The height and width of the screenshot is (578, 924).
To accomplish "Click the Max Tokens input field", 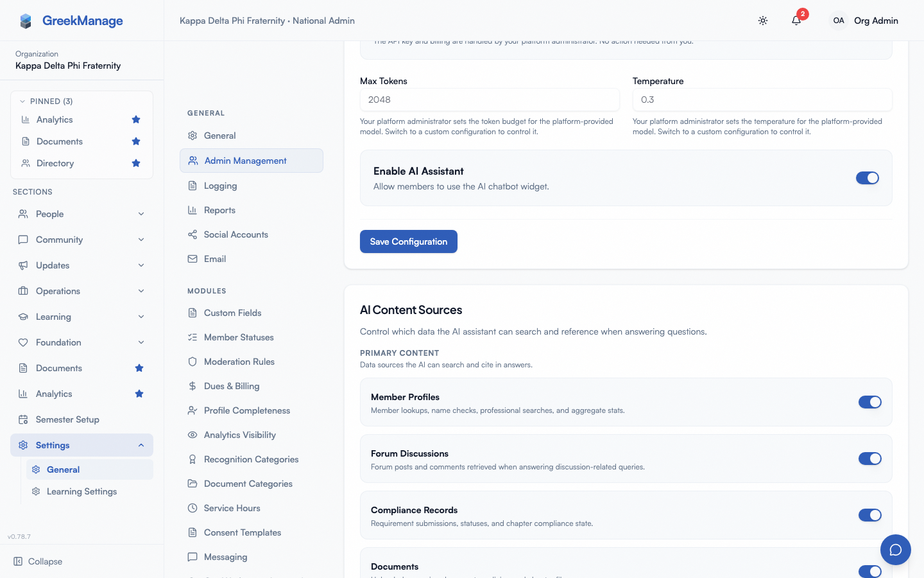I will click(x=490, y=100).
